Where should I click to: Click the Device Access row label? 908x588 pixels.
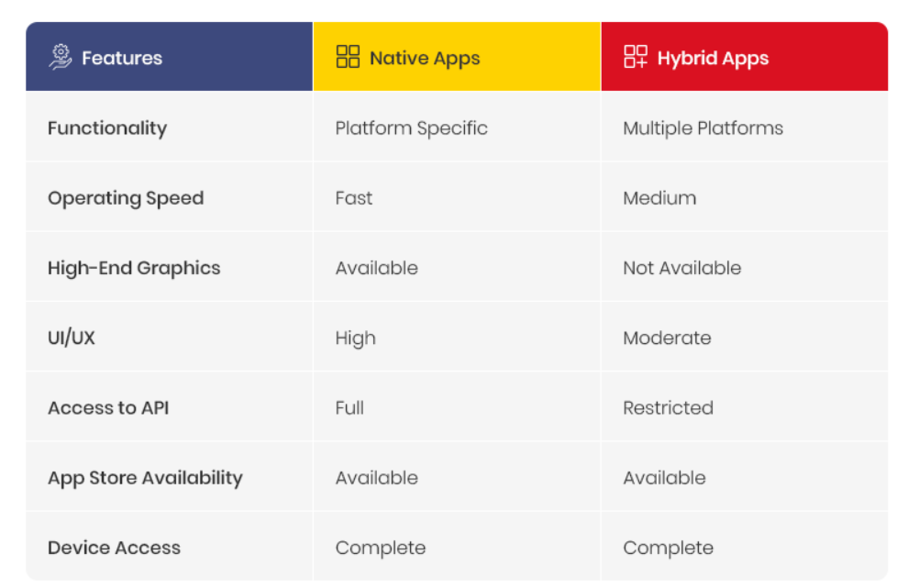pyautogui.click(x=114, y=548)
